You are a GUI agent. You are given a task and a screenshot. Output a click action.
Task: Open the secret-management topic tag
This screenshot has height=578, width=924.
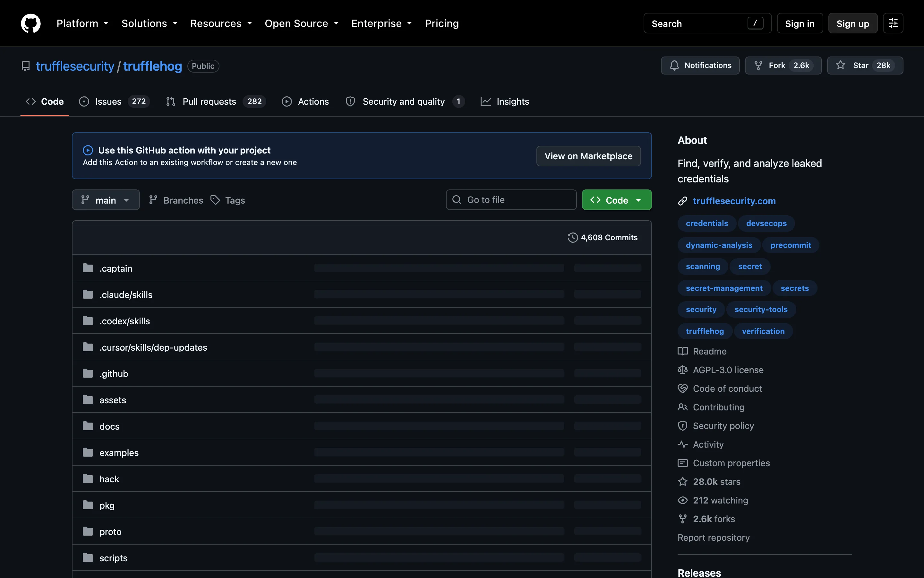click(724, 288)
